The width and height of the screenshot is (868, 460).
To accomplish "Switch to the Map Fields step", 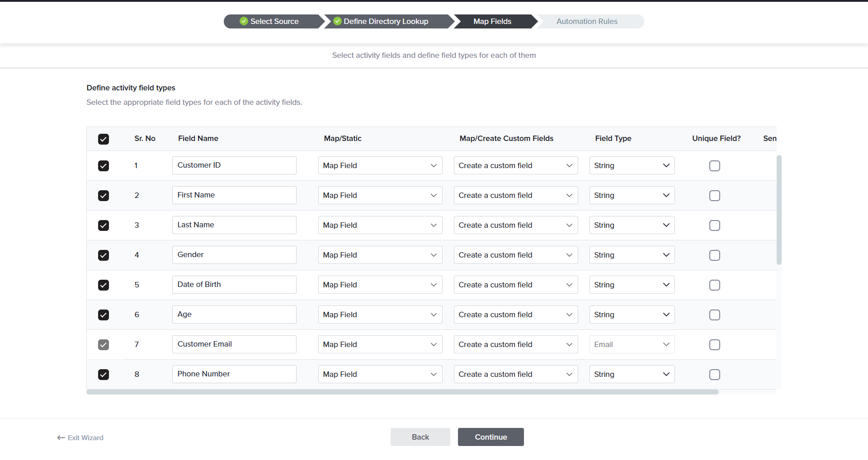I will click(x=492, y=22).
